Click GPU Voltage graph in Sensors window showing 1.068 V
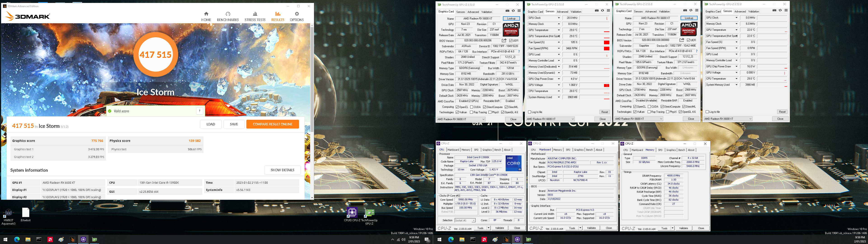The height and width of the screenshot is (244, 868). (x=594, y=85)
